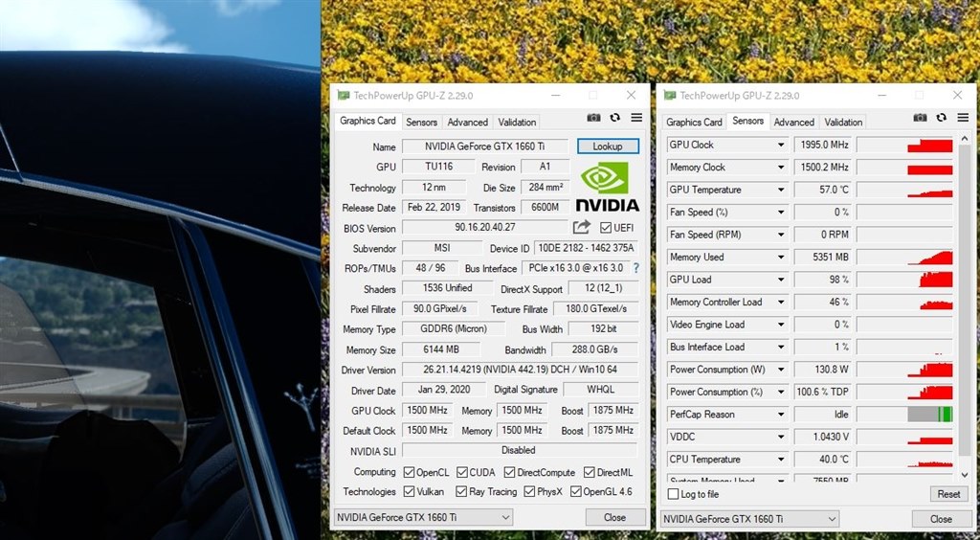Viewport: 980px width, 540px height.
Task: Click the screenshot camera icon in left GPU-Z window
Action: tap(593, 118)
